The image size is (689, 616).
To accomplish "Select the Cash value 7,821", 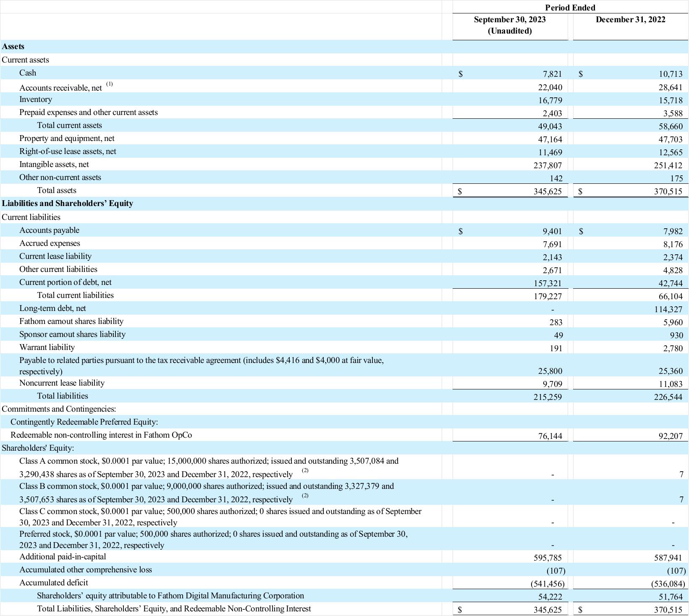I will coord(552,74).
